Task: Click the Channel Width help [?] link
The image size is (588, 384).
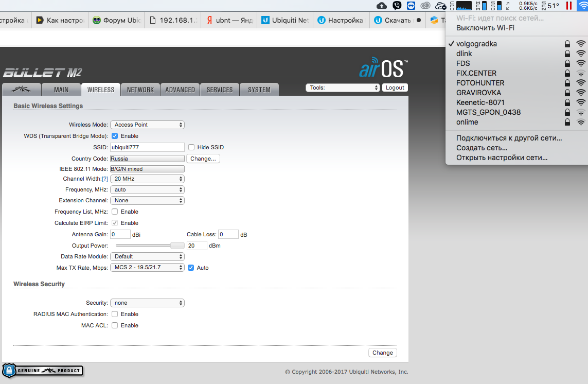Action: pyautogui.click(x=105, y=179)
